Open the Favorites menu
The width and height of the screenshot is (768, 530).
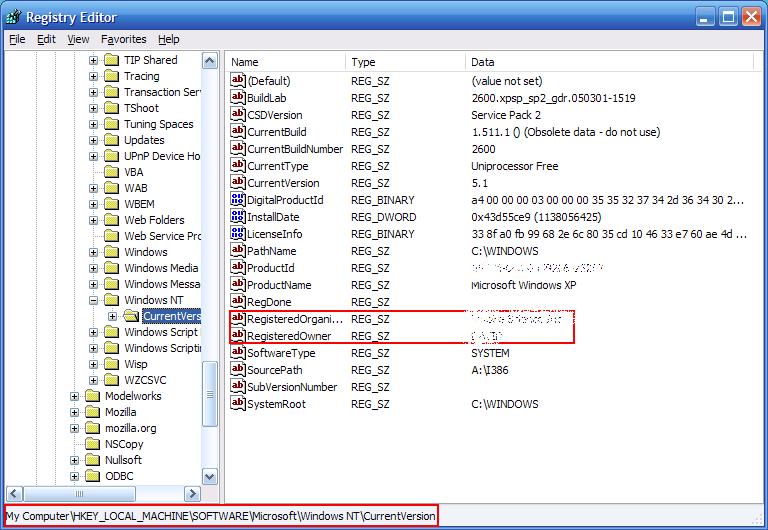(123, 39)
